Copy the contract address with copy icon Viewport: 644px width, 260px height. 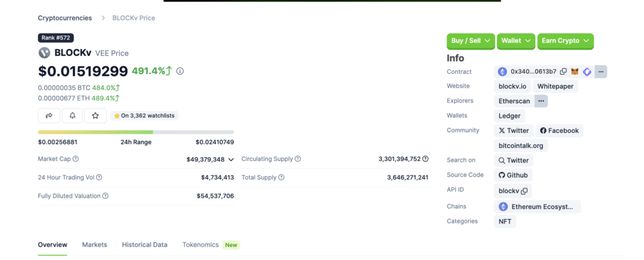pyautogui.click(x=563, y=72)
